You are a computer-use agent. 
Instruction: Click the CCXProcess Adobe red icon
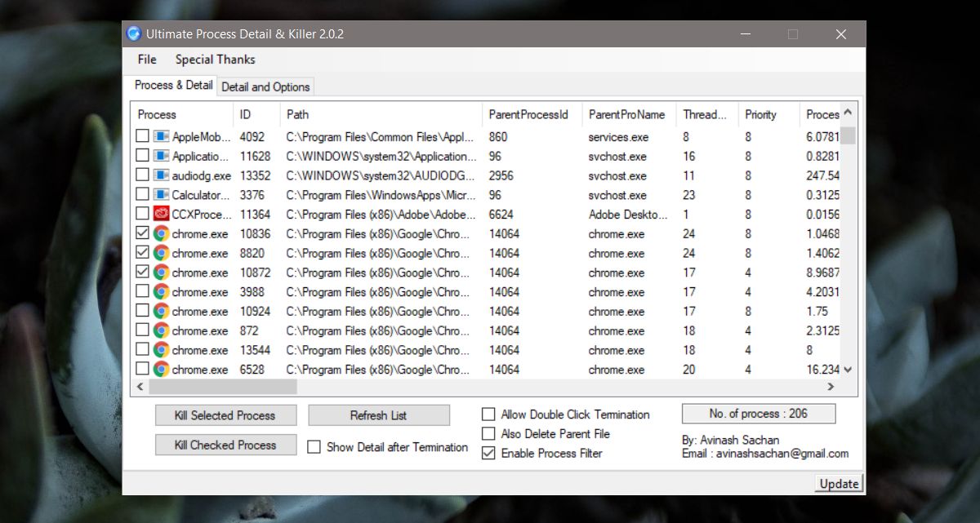pyautogui.click(x=161, y=215)
